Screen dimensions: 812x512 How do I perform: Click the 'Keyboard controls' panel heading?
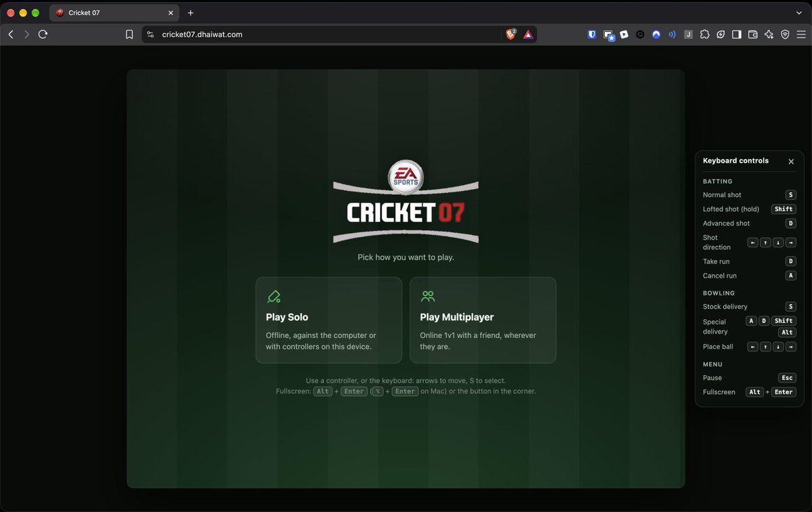pyautogui.click(x=735, y=161)
